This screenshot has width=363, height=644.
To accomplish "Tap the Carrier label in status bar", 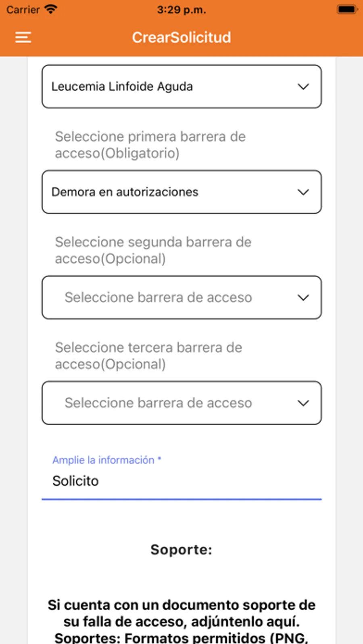I will 23,10.
